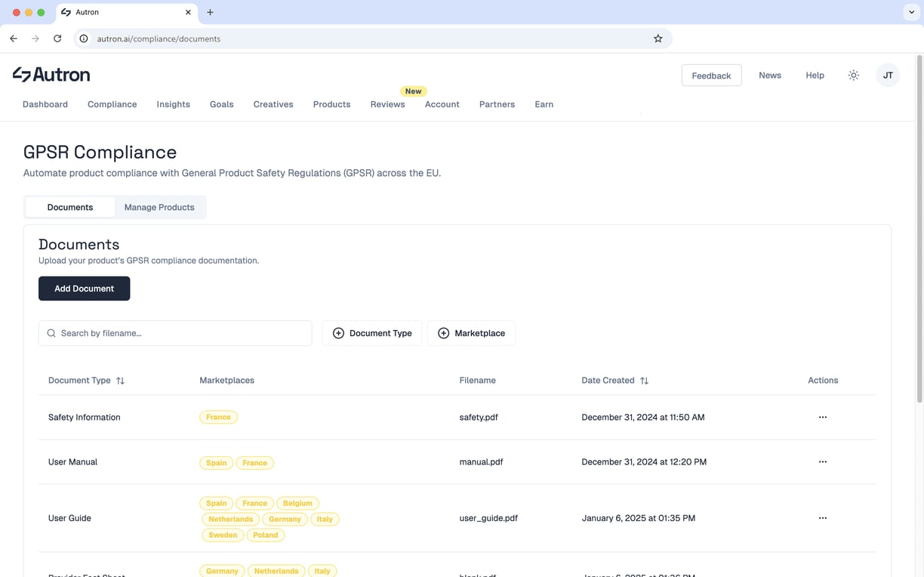The height and width of the screenshot is (577, 924).
Task: Click the browser forward arrow
Action: 35,39
